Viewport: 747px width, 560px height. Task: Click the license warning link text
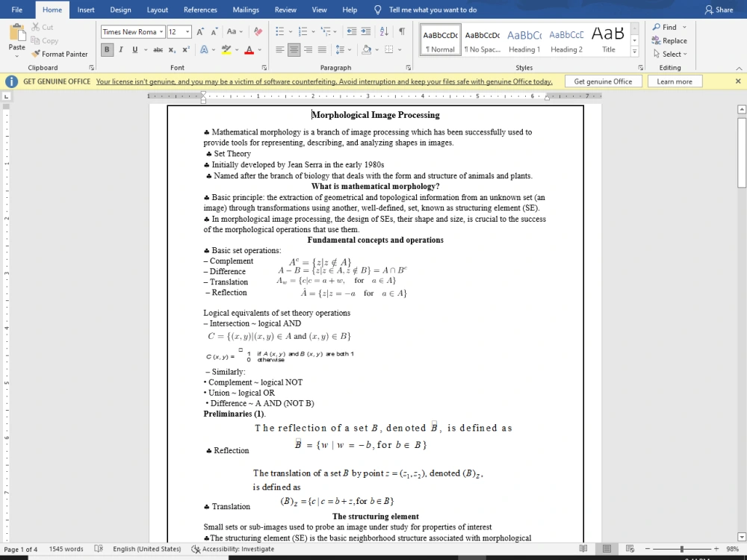324,81
